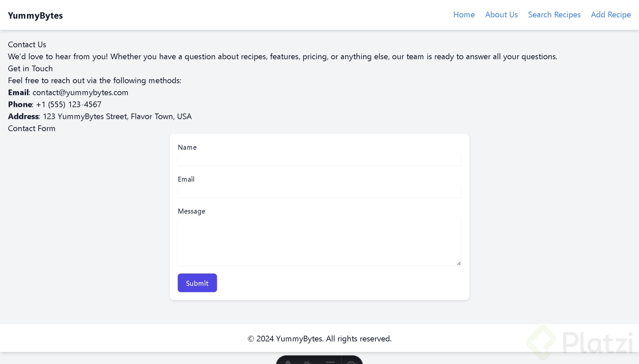Click the Astro logo in the dev toolbar

click(x=288, y=362)
